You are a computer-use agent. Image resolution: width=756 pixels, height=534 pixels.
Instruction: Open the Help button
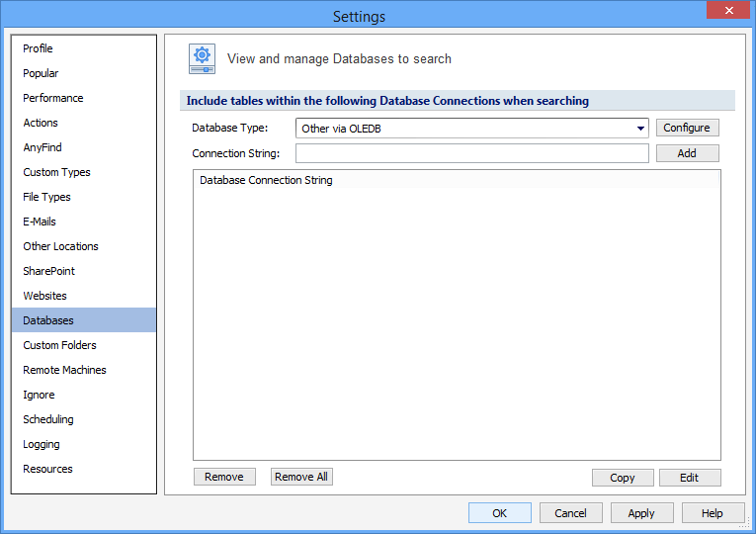coord(712,513)
